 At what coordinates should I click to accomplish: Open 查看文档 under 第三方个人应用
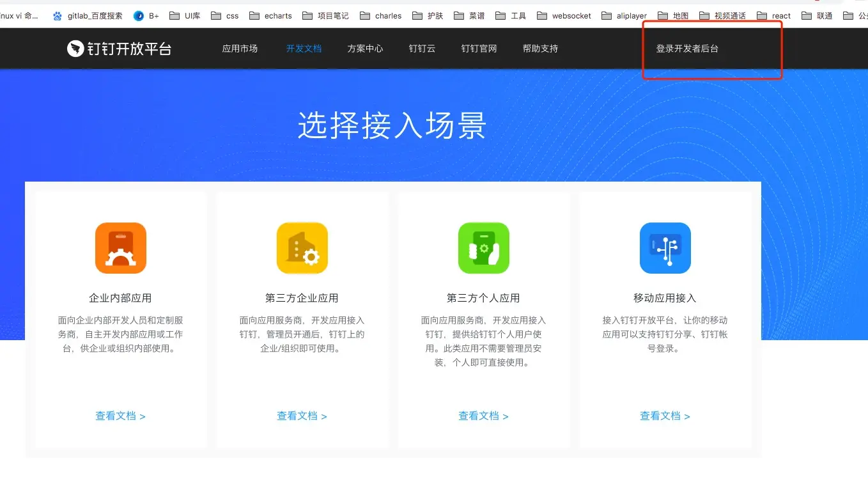coord(484,416)
